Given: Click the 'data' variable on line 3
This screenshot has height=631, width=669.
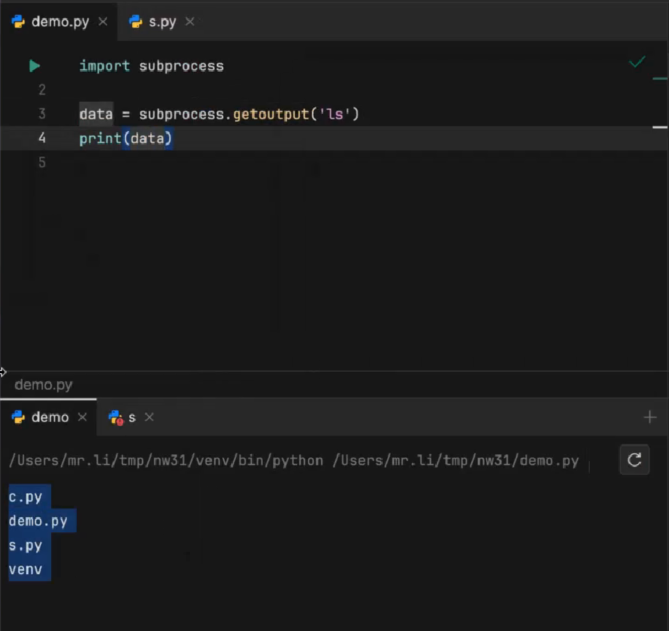Looking at the screenshot, I should tap(96, 114).
